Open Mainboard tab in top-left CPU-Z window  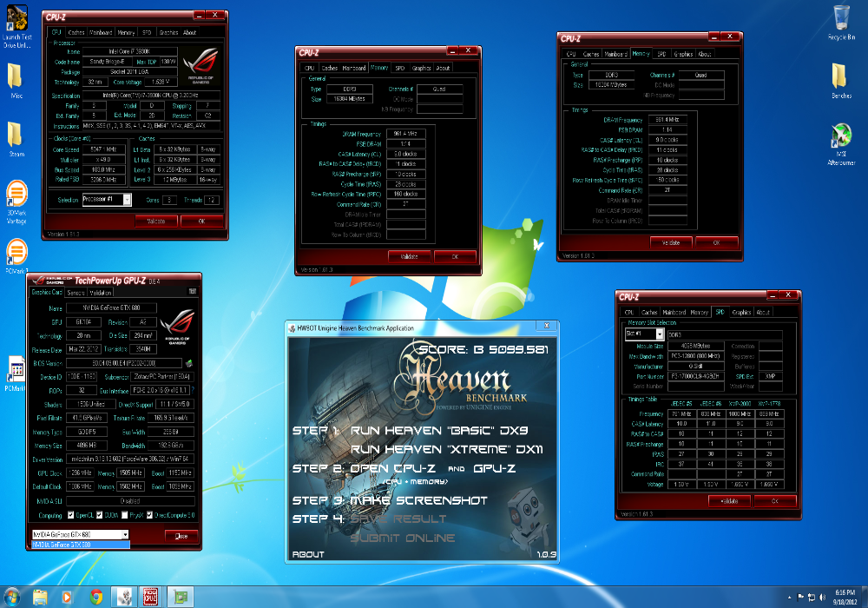point(101,33)
